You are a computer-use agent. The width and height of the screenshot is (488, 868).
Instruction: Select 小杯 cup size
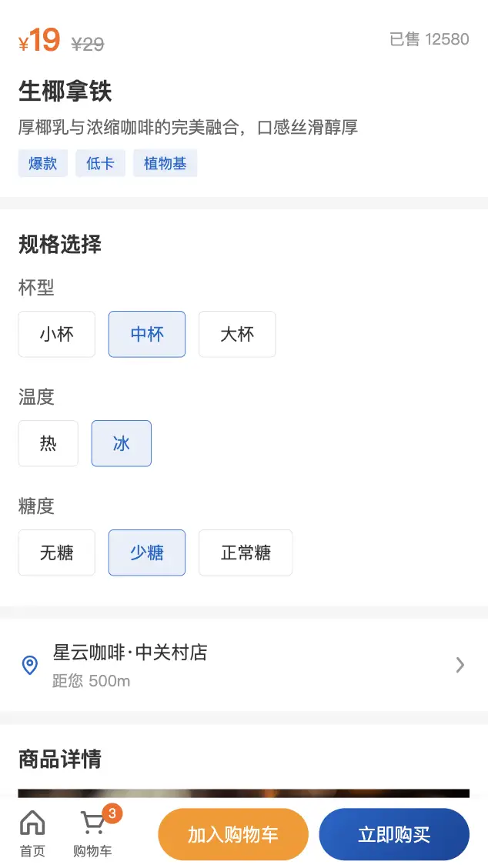[x=57, y=334]
